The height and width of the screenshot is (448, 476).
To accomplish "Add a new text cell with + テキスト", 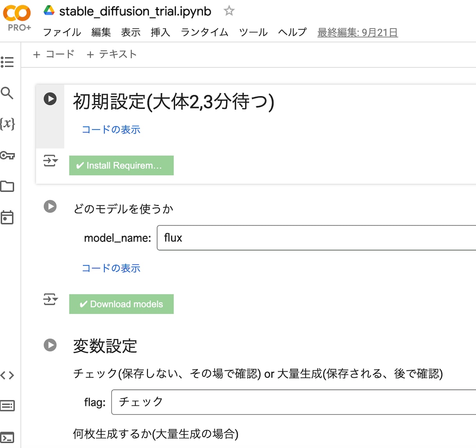I will [112, 54].
